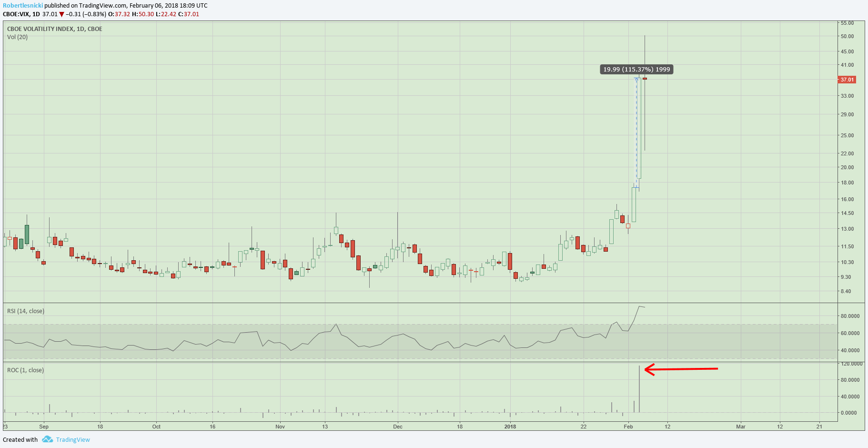
Task: Click the 19.99 (115.37%) 1999 measurement tooltip
Action: (636, 70)
